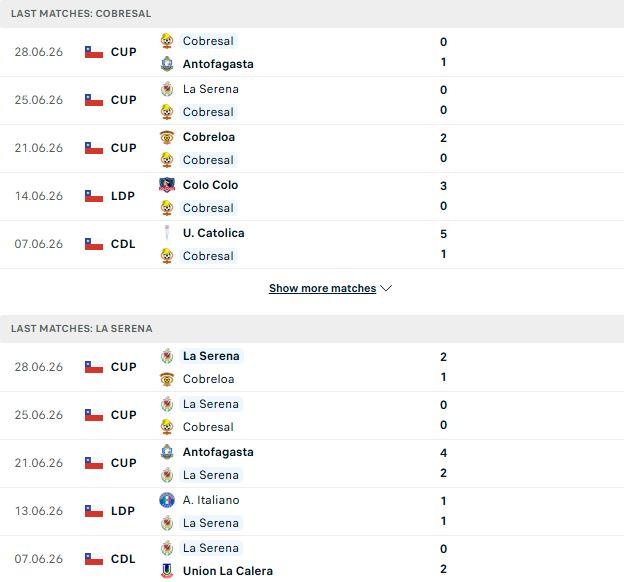Select the Last Matches: Cobresal header
Screen dimensions: 624x582
[81, 14]
